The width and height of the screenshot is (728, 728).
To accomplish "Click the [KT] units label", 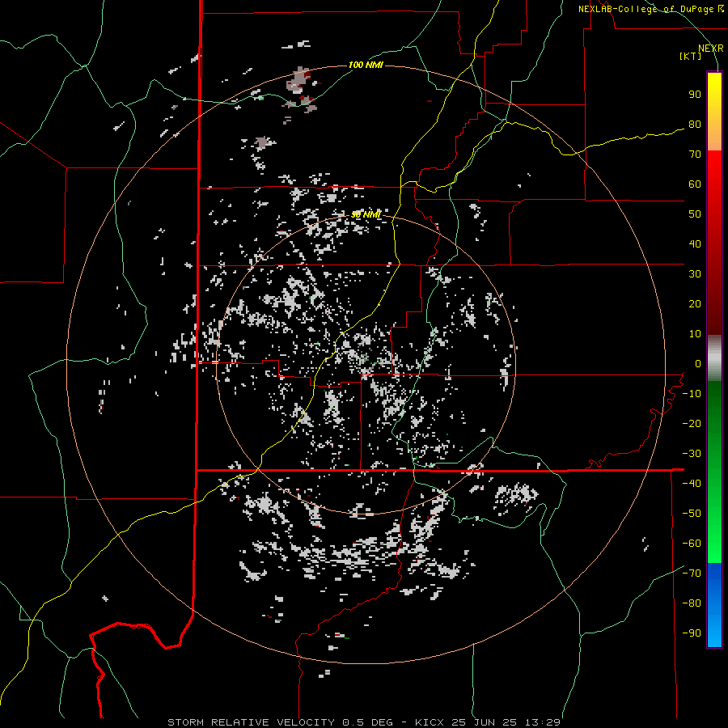I will coord(691,56).
